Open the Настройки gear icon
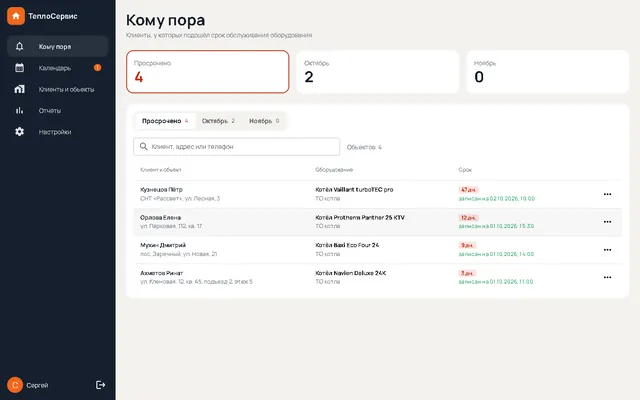The height and width of the screenshot is (400, 640). point(19,131)
